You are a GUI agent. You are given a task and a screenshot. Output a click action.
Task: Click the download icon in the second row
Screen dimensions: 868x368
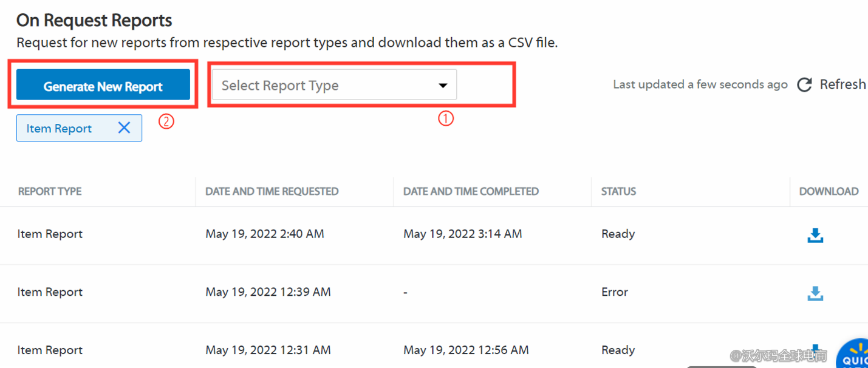pyautogui.click(x=816, y=294)
